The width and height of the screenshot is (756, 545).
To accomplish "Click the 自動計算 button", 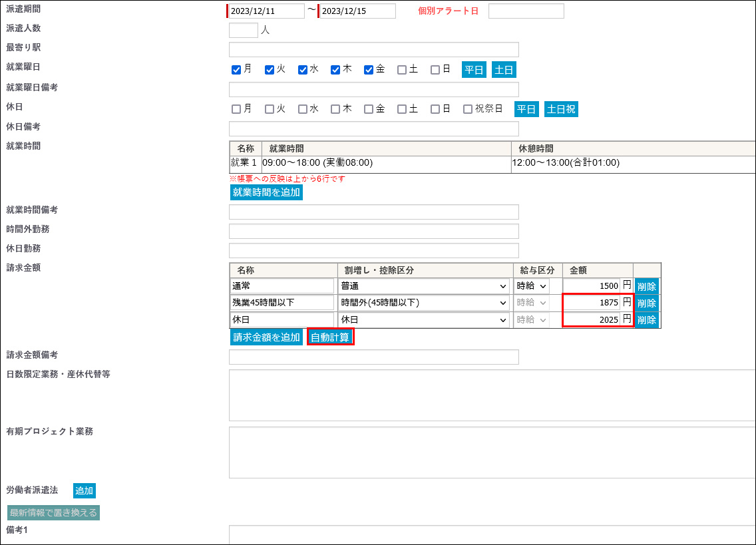I will [x=330, y=337].
